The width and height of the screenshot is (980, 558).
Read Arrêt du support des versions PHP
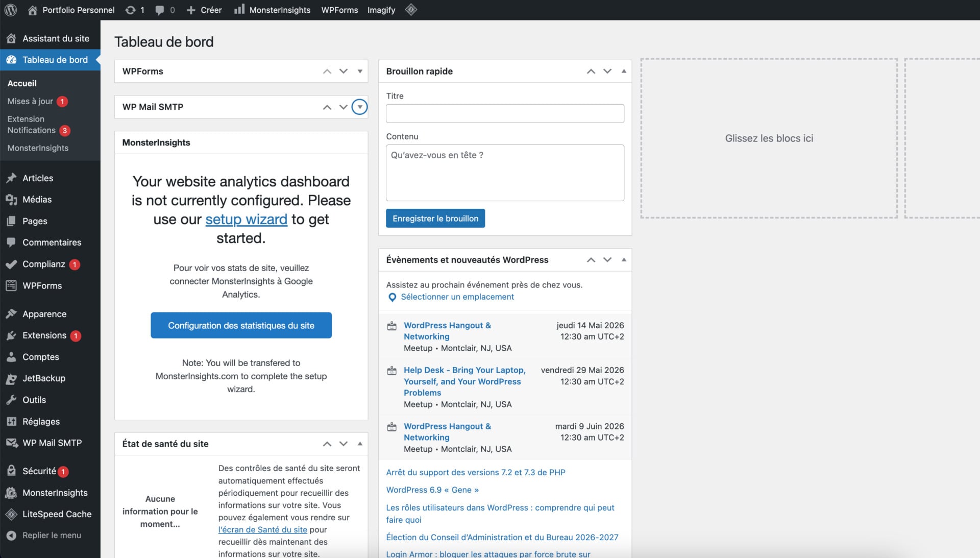tap(476, 473)
